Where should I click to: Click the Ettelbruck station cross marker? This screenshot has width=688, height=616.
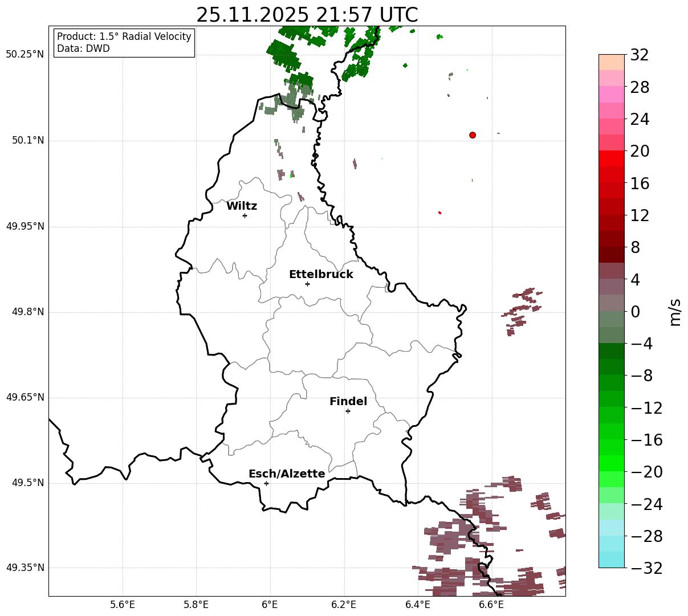pyautogui.click(x=307, y=284)
